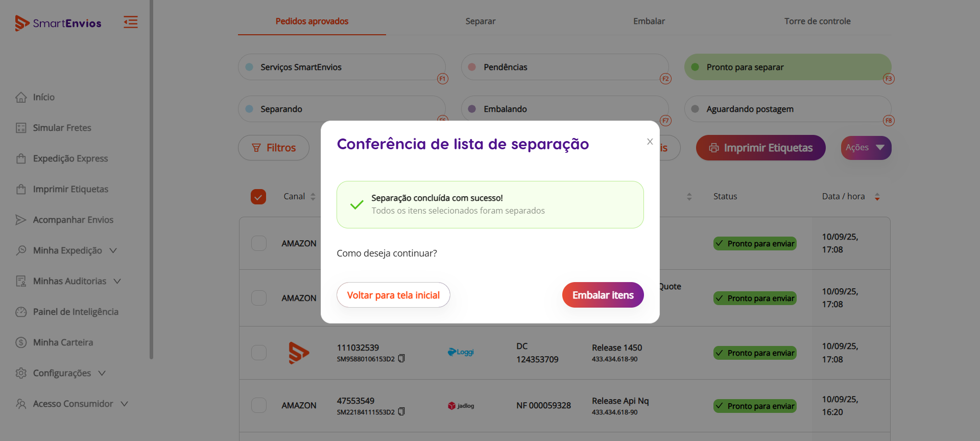The width and height of the screenshot is (980, 441).
Task: Click the Simular Fretes calculator icon
Action: tap(21, 128)
